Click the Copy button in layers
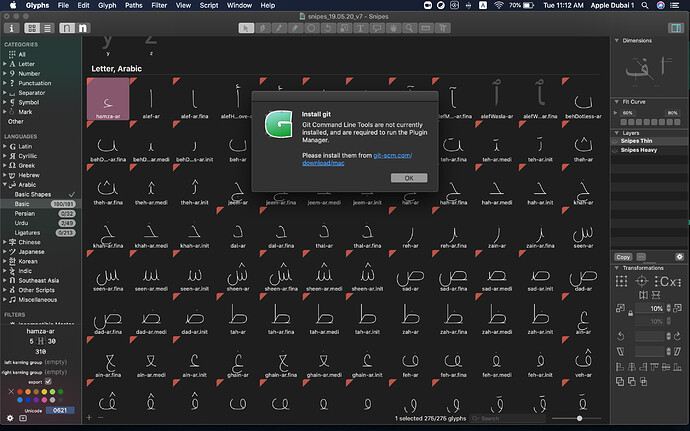690x431 pixels. 623,257
